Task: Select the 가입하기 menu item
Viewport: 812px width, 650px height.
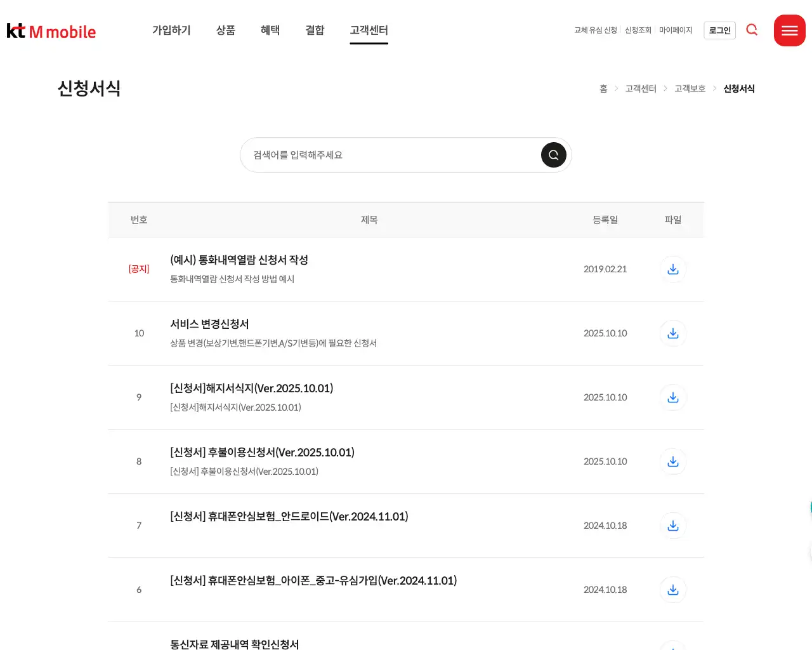Action: tap(171, 30)
